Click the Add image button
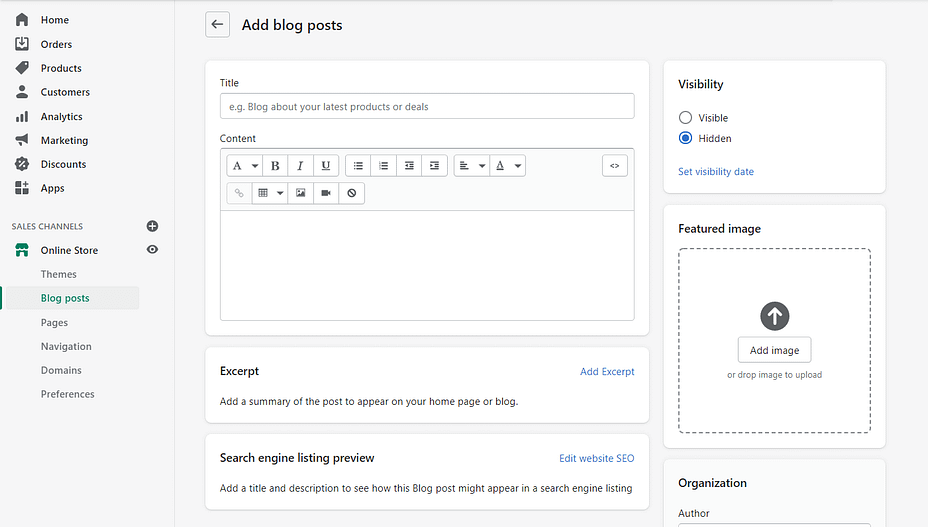The width and height of the screenshot is (928, 527). click(x=774, y=350)
